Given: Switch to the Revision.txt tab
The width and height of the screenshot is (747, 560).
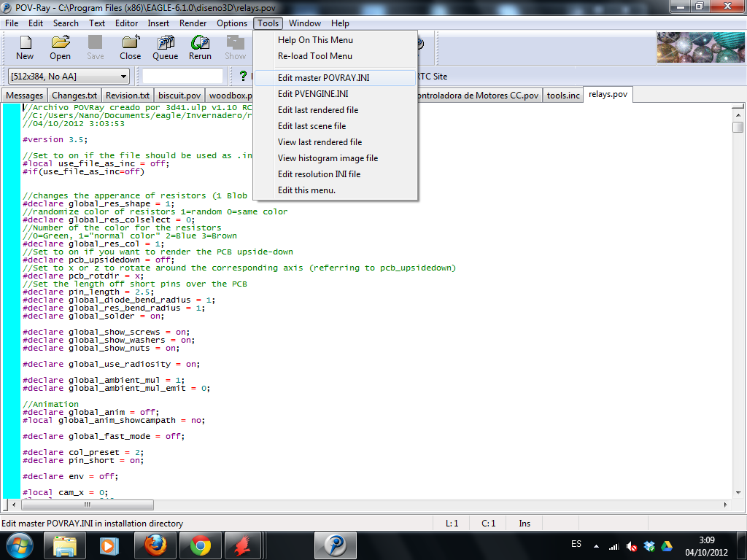Looking at the screenshot, I should (128, 96).
